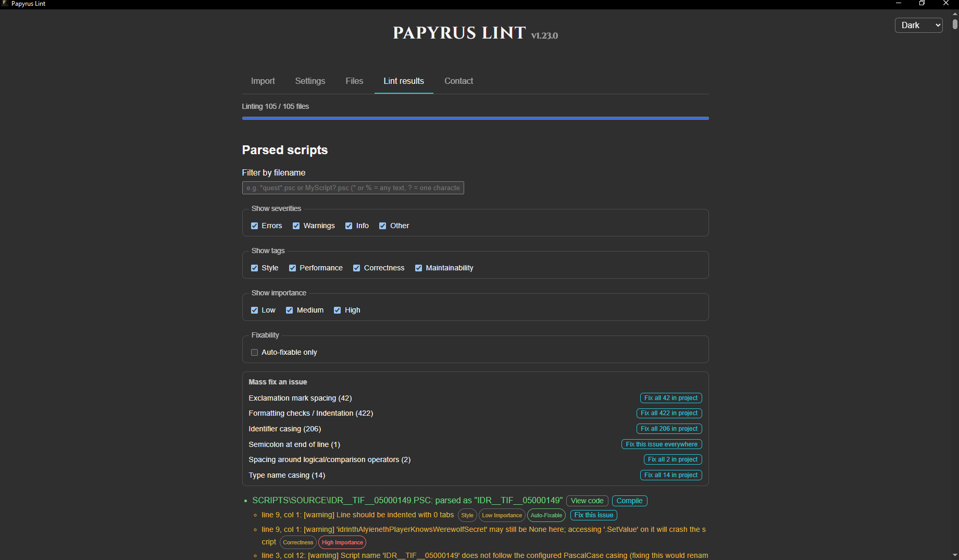Image resolution: width=959 pixels, height=560 pixels.
Task: Toggle the Maintainability tag checkbox
Action: 418,268
